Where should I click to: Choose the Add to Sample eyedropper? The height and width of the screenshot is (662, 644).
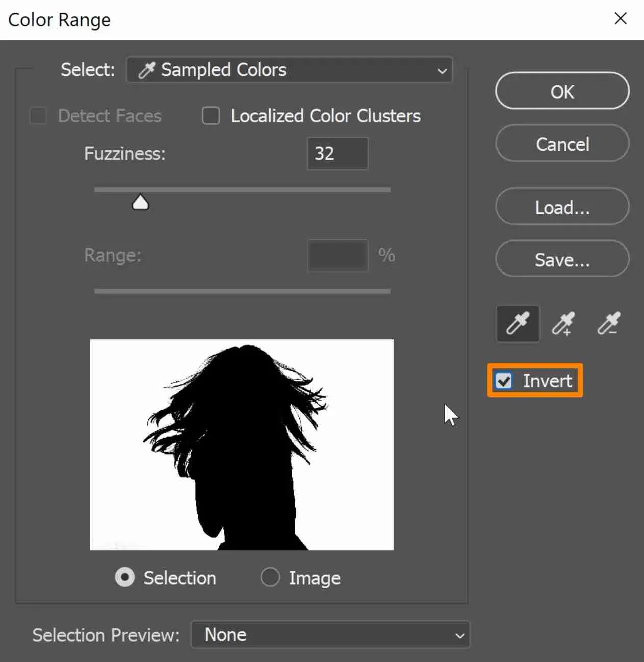click(x=563, y=324)
